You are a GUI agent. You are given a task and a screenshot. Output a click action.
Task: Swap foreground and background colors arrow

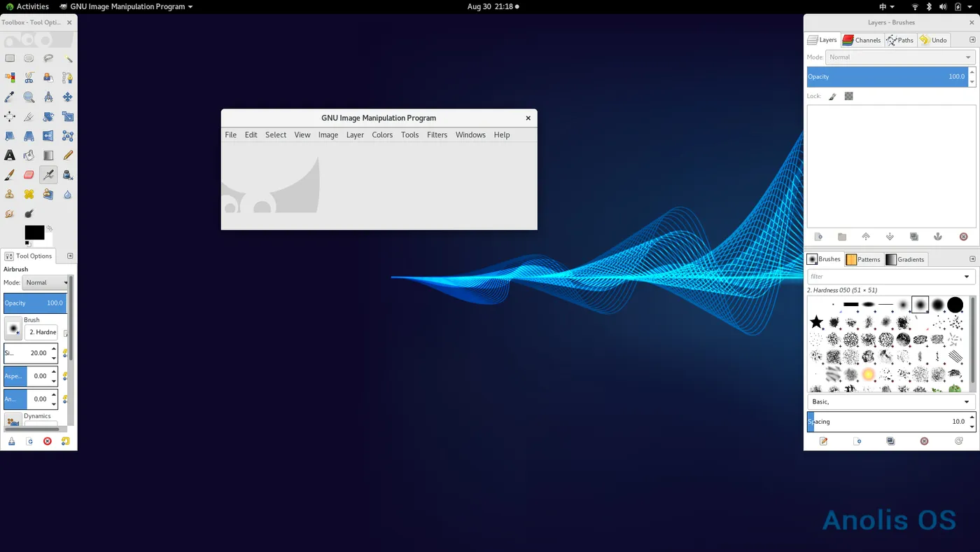50,228
